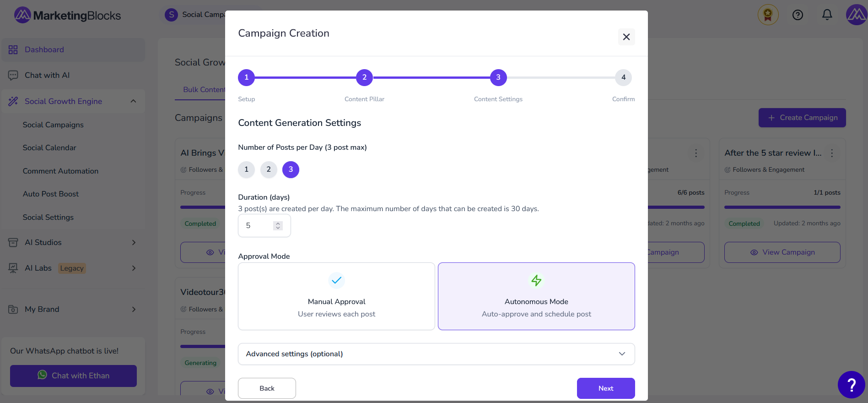868x403 pixels.
Task: Open the help question mark icon in header
Action: (x=798, y=15)
